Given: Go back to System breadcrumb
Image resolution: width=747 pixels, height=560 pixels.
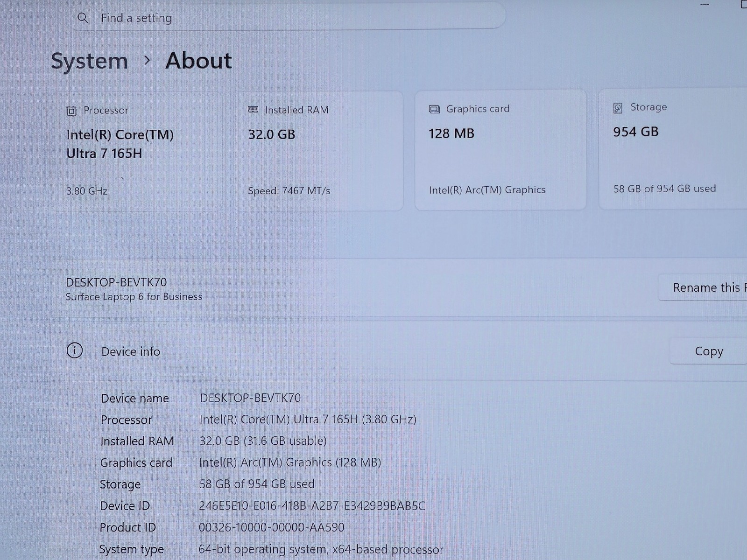Looking at the screenshot, I should point(89,61).
